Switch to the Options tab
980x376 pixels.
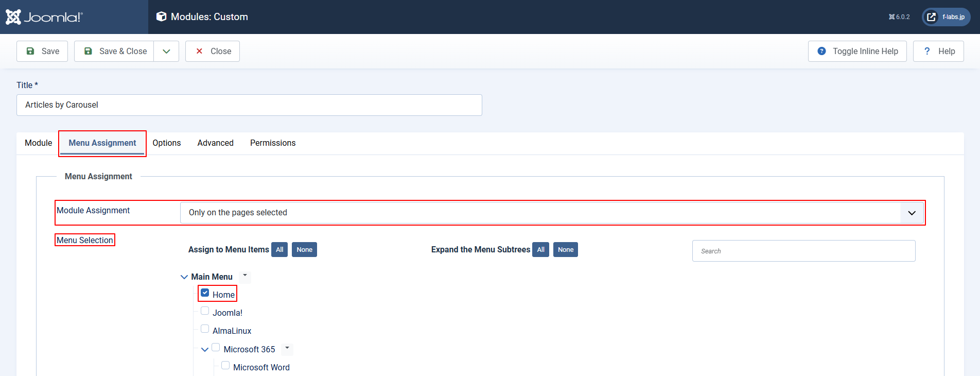point(167,143)
